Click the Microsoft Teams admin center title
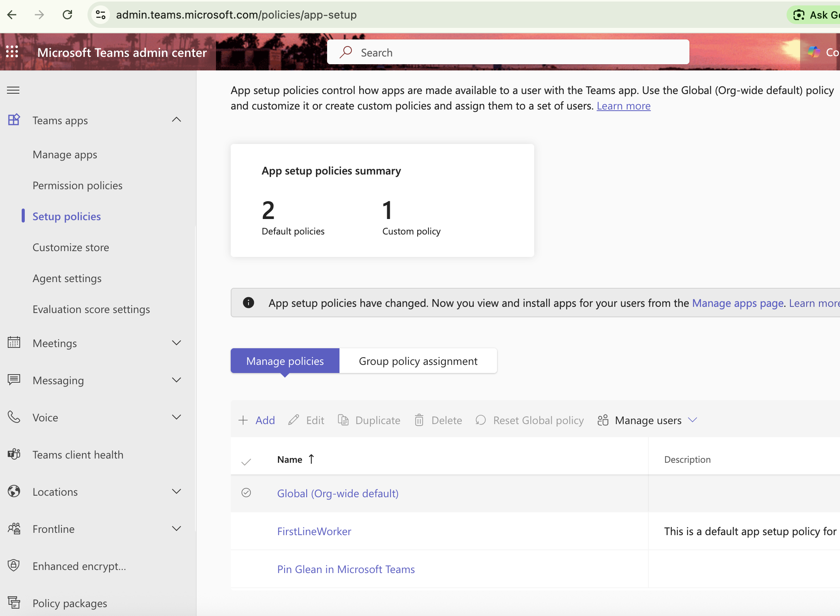Screen dimensions: 840x616 coord(122,52)
